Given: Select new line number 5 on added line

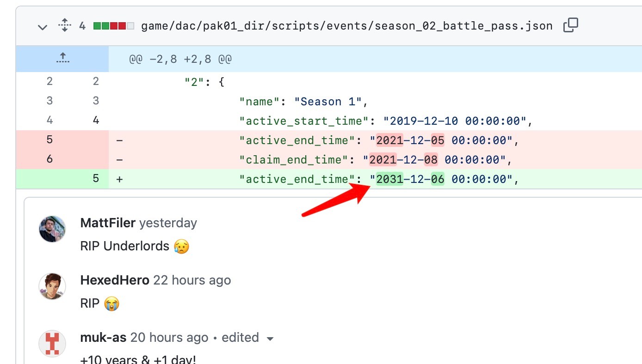Looking at the screenshot, I should coord(96,179).
